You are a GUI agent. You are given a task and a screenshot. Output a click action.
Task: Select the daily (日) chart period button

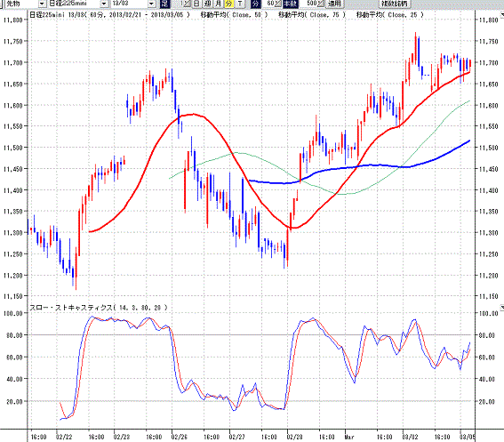[196, 4]
